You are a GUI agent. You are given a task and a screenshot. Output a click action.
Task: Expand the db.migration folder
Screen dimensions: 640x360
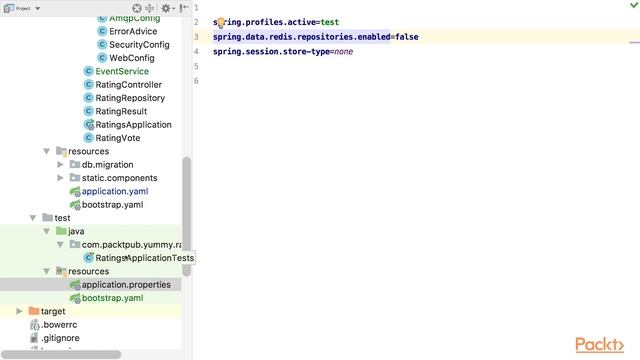click(60, 164)
